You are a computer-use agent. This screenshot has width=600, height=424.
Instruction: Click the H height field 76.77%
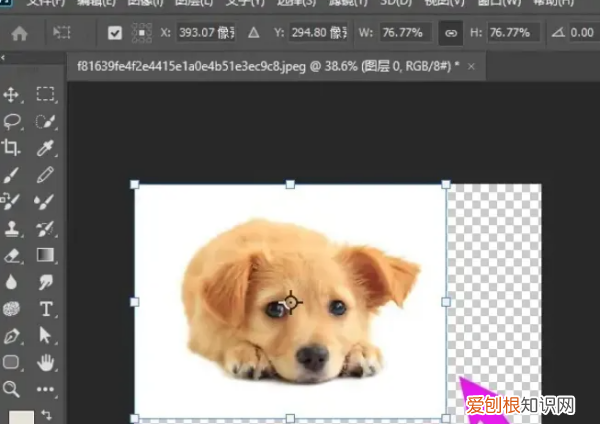pyautogui.click(x=514, y=33)
